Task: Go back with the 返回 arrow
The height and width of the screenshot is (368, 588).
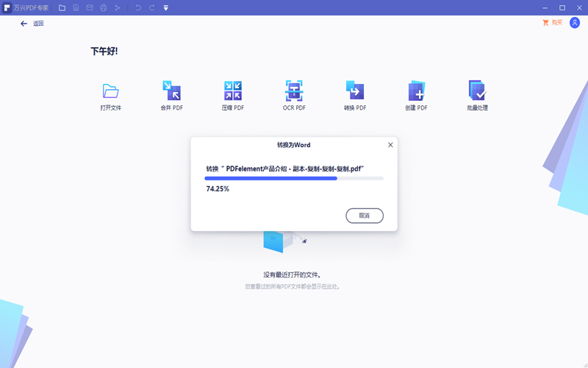Action: pyautogui.click(x=24, y=24)
